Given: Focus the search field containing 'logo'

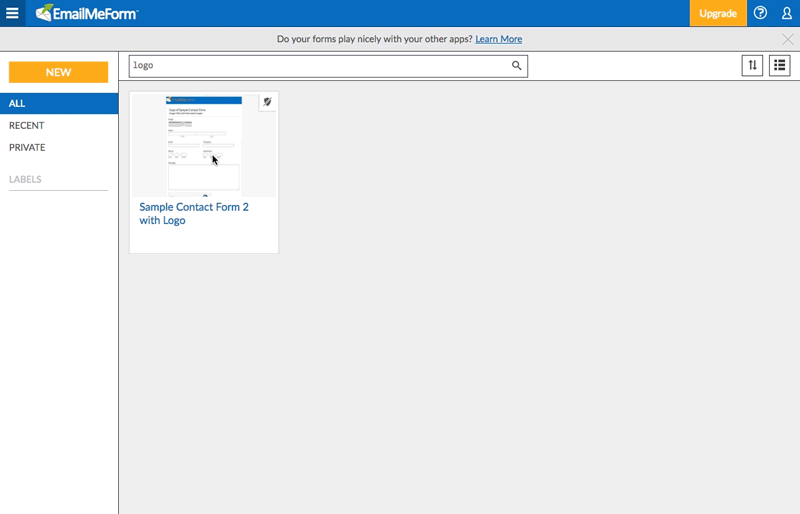Looking at the screenshot, I should 320,66.
